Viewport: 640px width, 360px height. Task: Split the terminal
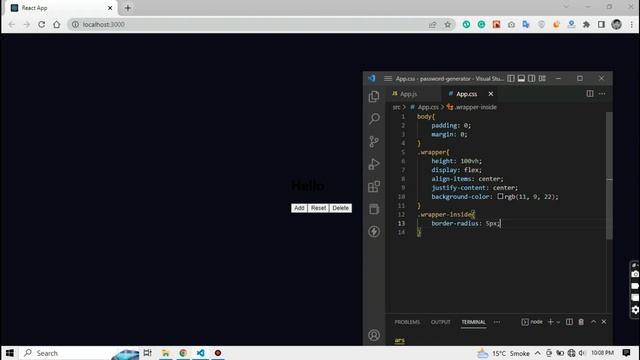click(x=569, y=322)
